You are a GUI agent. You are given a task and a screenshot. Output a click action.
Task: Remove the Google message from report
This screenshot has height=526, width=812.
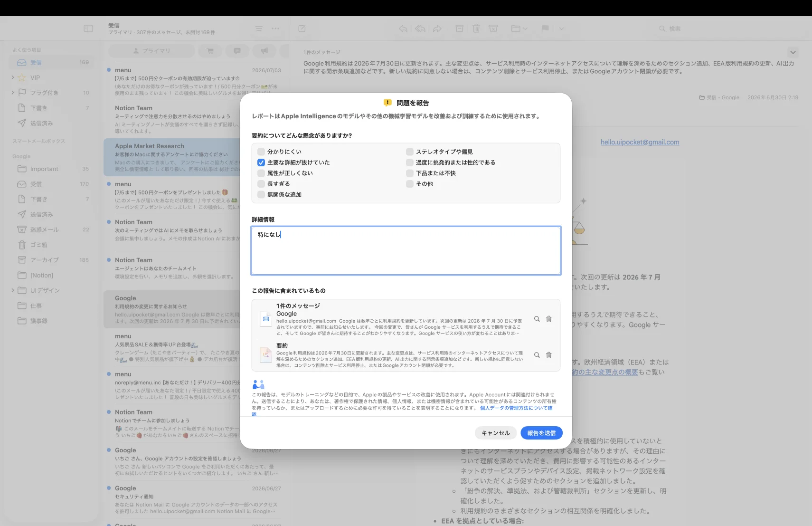[549, 319]
